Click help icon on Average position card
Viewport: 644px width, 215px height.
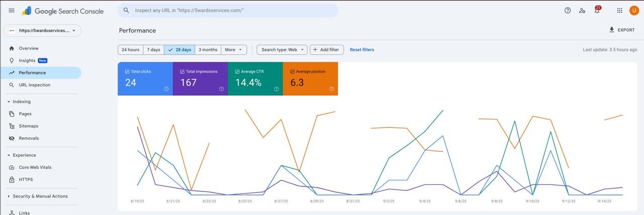332,89
